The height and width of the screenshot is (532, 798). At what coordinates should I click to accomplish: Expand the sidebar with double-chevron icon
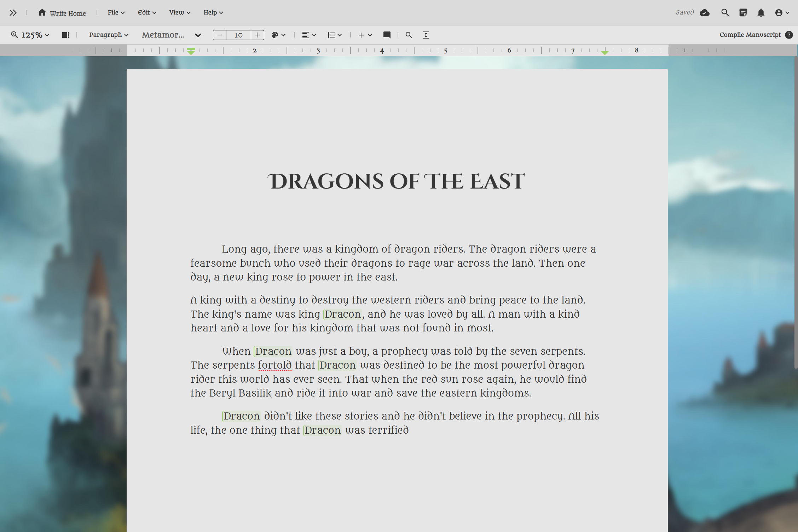click(x=13, y=13)
